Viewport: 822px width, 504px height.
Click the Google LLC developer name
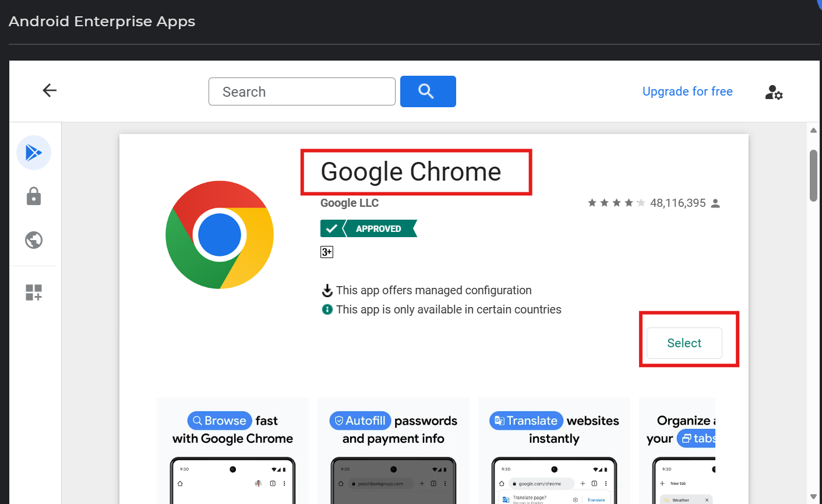(x=350, y=203)
